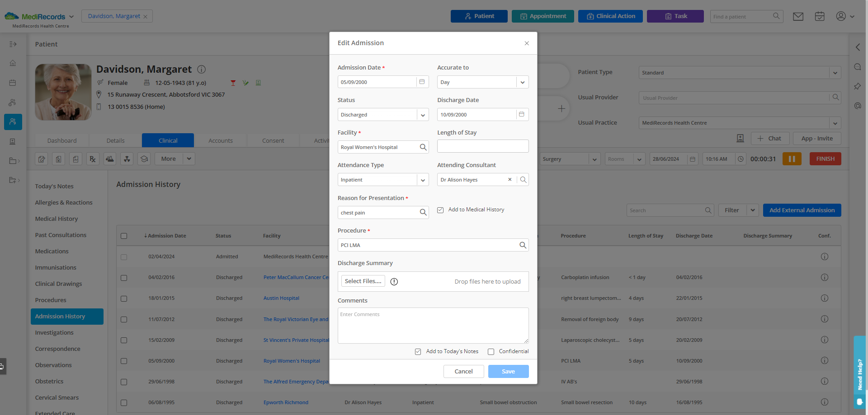
Task: Open Medical History in the sidebar
Action: [x=57, y=219]
